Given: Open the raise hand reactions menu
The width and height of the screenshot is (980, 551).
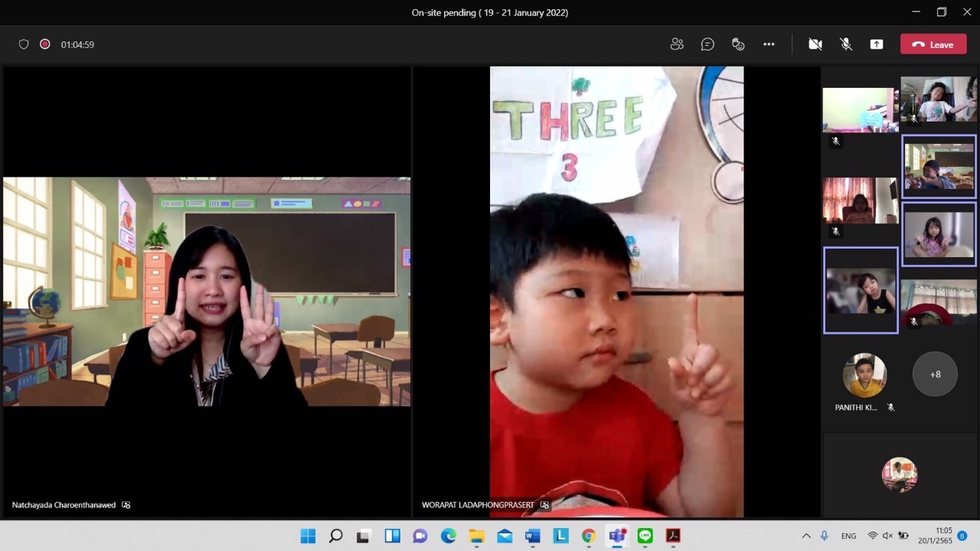Looking at the screenshot, I should (x=738, y=44).
